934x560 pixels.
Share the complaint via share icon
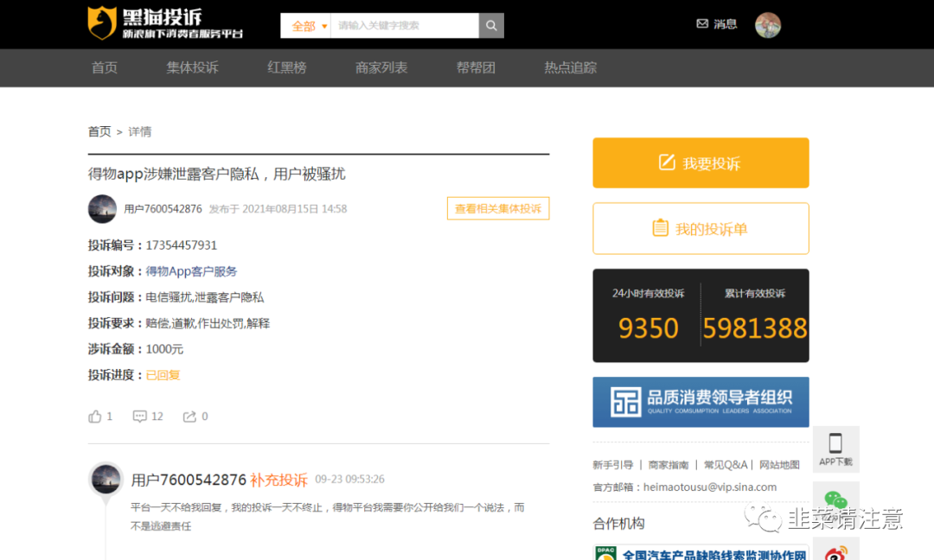click(x=189, y=416)
